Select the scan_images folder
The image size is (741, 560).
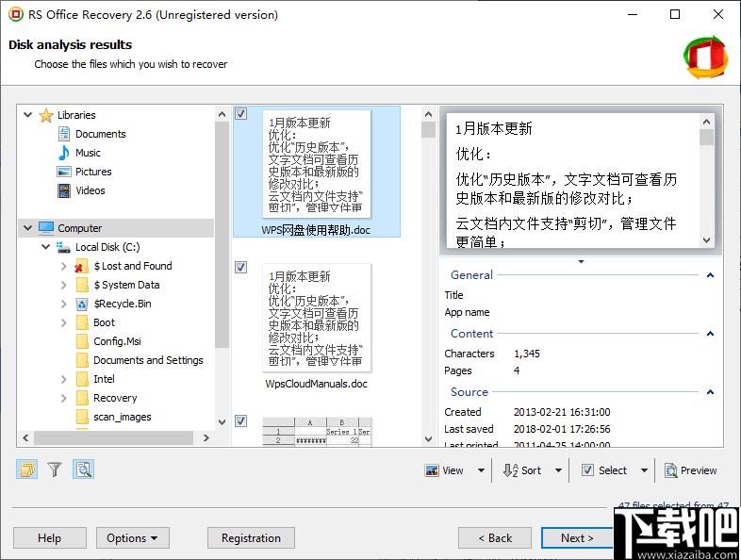point(123,417)
